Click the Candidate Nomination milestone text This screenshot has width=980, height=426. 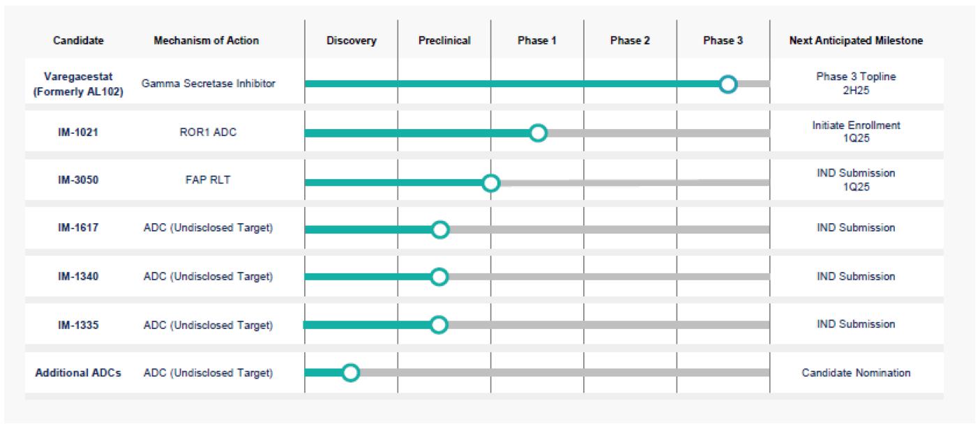(856, 373)
